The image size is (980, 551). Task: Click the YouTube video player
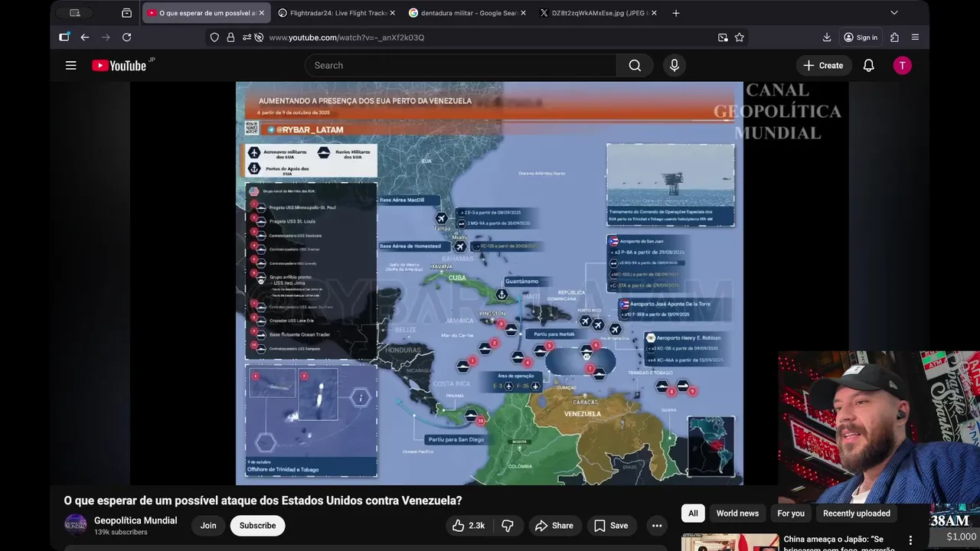[489, 283]
